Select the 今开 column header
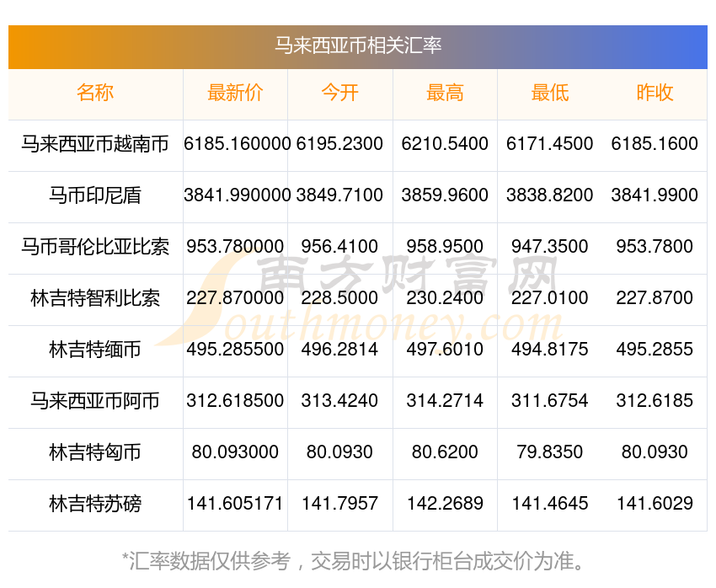This screenshot has height=588, width=716. click(339, 93)
